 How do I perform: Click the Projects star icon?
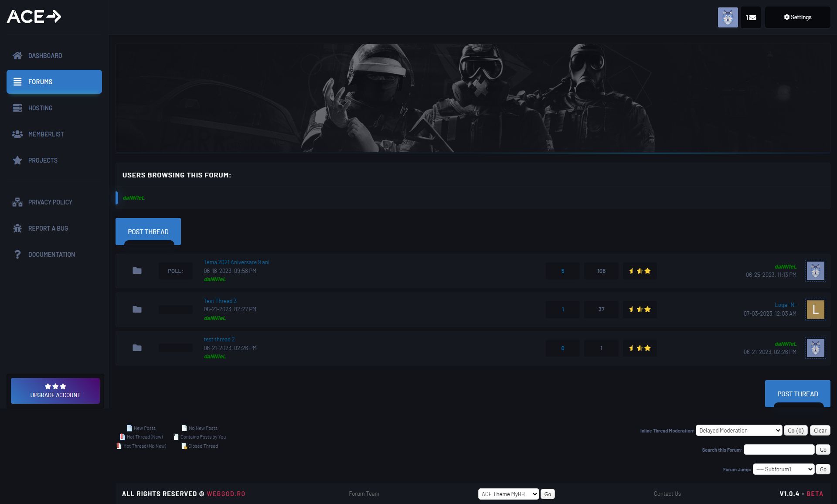17,160
